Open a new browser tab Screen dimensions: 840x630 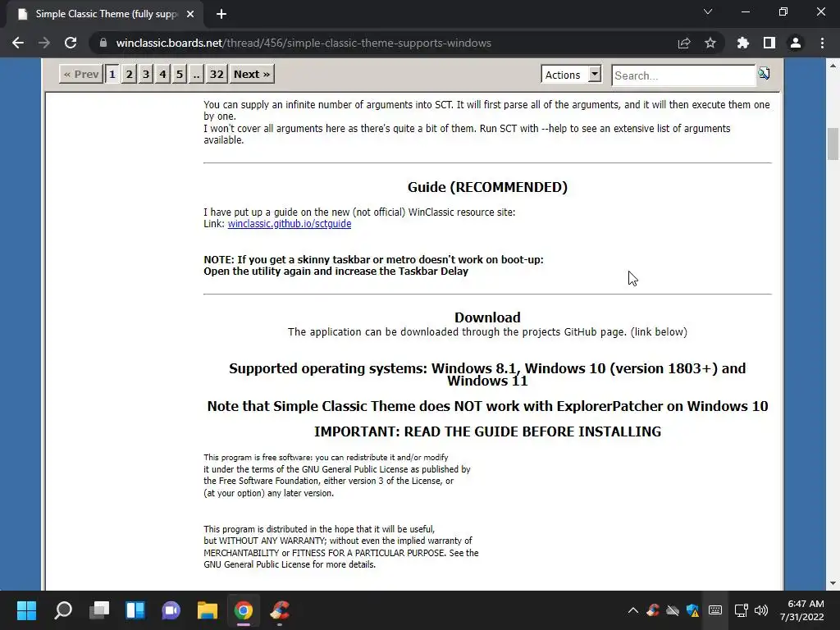click(x=221, y=15)
